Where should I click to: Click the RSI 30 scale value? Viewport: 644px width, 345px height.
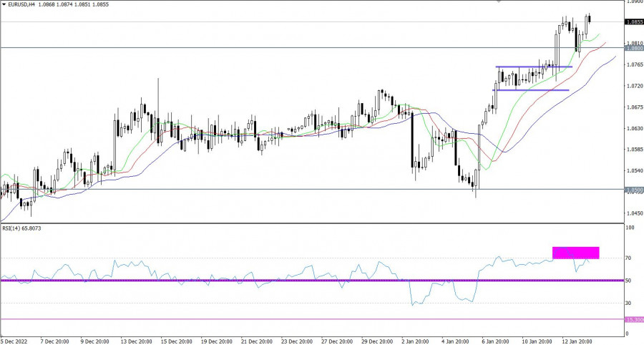click(x=630, y=303)
